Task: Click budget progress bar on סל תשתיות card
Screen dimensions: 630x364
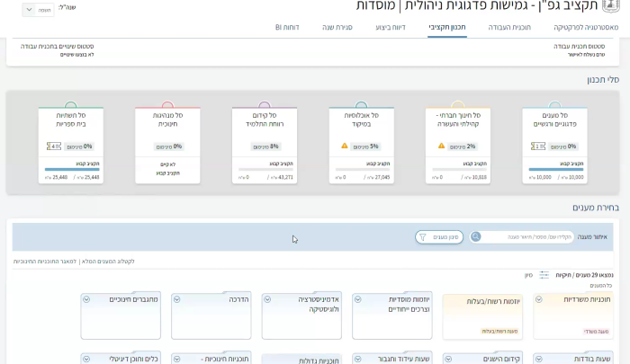Action: point(72,169)
